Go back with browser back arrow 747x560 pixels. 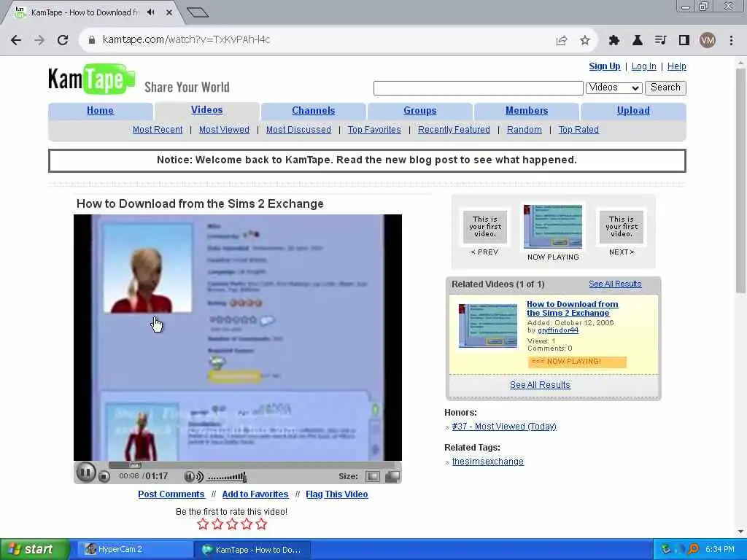coord(16,40)
